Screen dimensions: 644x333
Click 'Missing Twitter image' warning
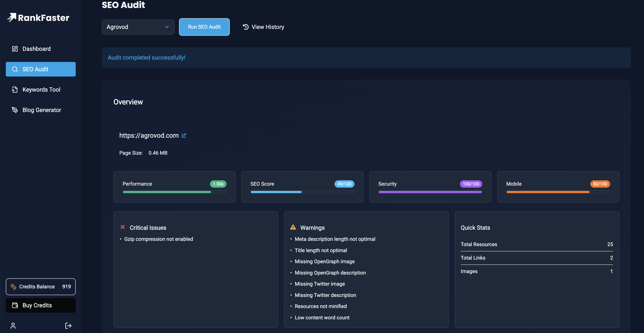[x=320, y=284]
